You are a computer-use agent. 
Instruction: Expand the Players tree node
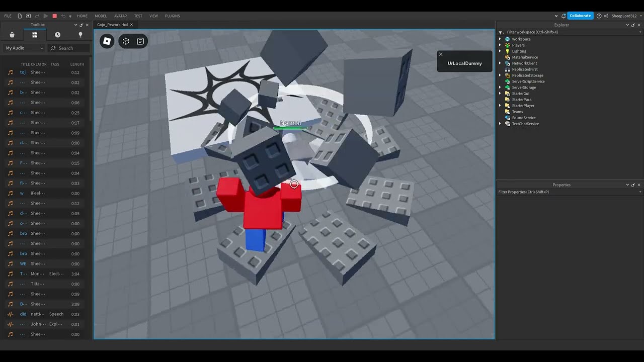(500, 45)
